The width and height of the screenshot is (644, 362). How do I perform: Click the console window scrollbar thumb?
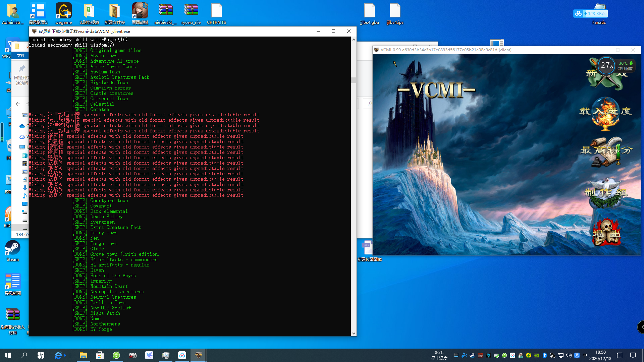[354, 80]
